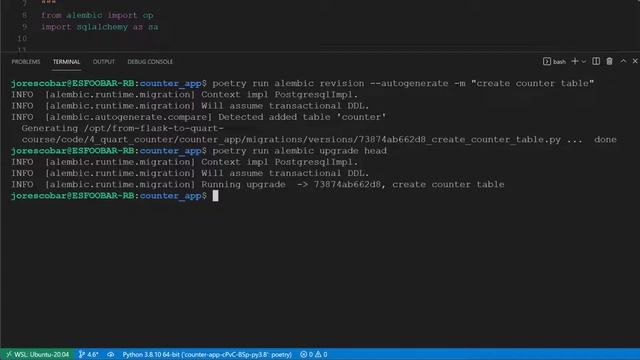Click the eye icon in status bar
The image size is (640, 360).
[x=111, y=354]
